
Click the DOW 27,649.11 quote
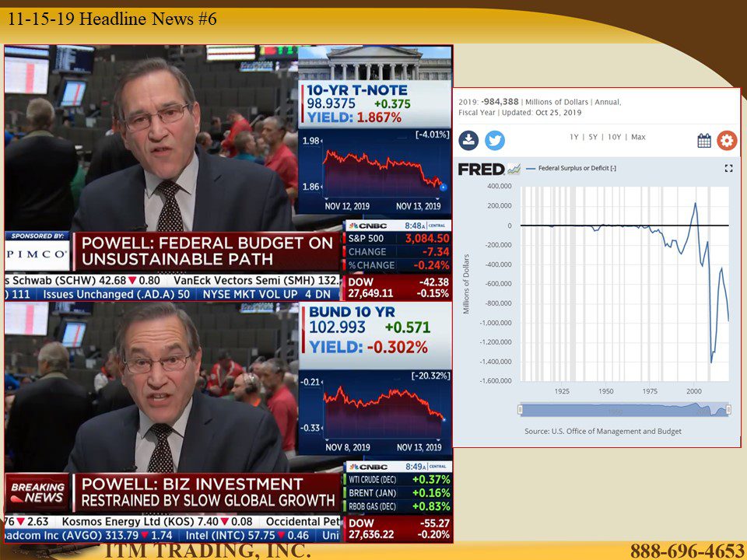click(x=398, y=288)
